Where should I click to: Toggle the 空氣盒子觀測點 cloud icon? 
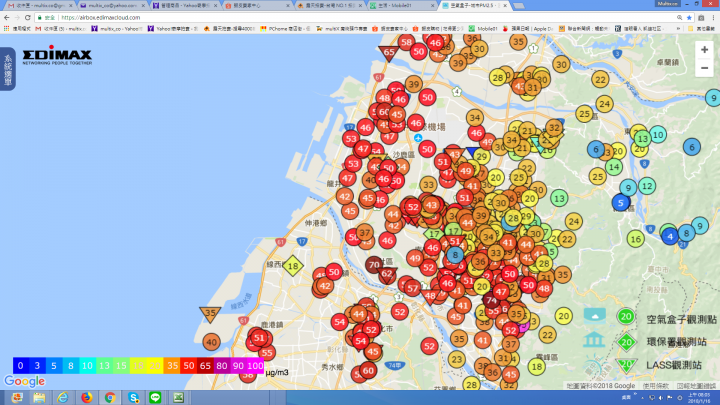[595, 317]
